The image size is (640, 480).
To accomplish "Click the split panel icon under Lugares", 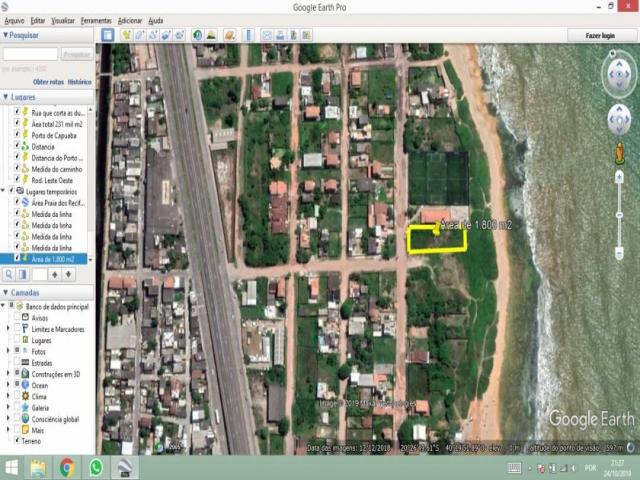I will 22,274.
